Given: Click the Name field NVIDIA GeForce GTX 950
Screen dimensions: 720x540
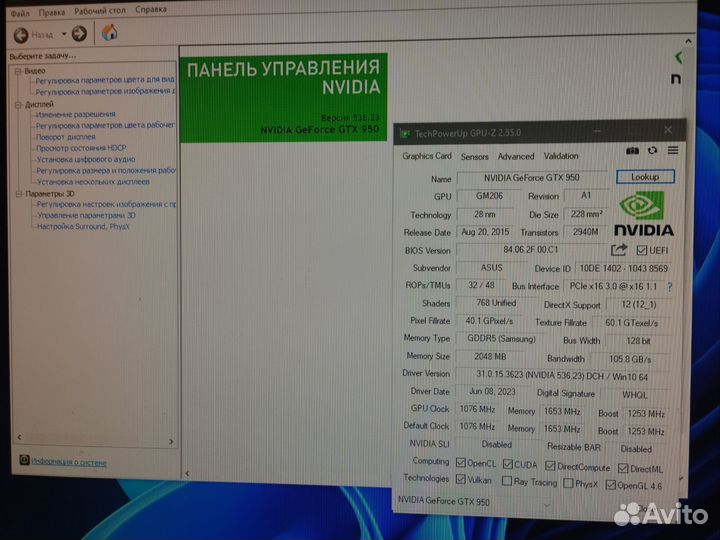Looking at the screenshot, I should 532,178.
